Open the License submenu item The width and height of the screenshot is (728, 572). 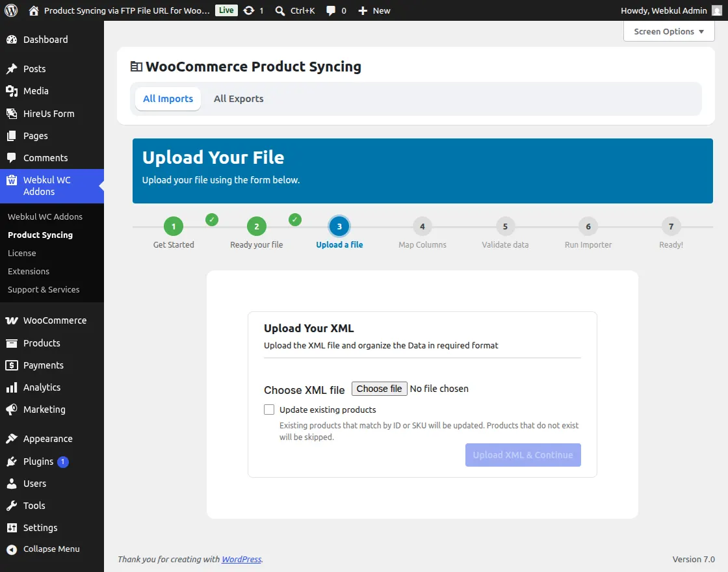pos(22,253)
